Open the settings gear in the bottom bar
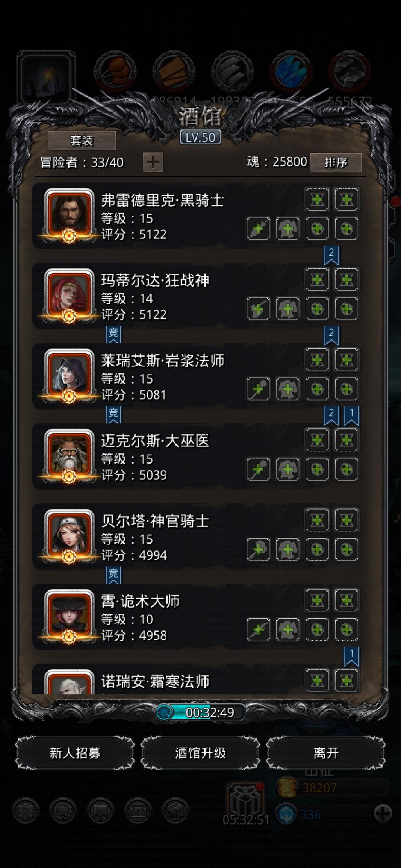401x868 pixels. (x=26, y=811)
